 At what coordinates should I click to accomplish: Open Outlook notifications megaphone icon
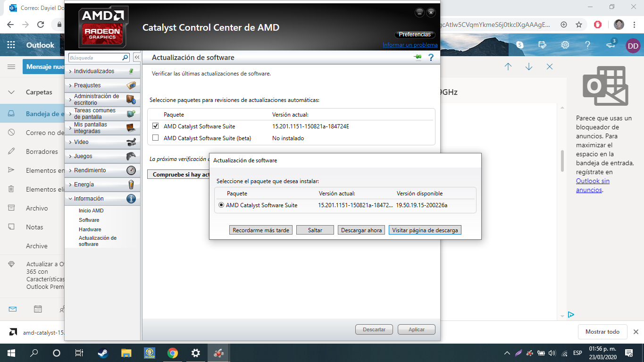point(611,44)
